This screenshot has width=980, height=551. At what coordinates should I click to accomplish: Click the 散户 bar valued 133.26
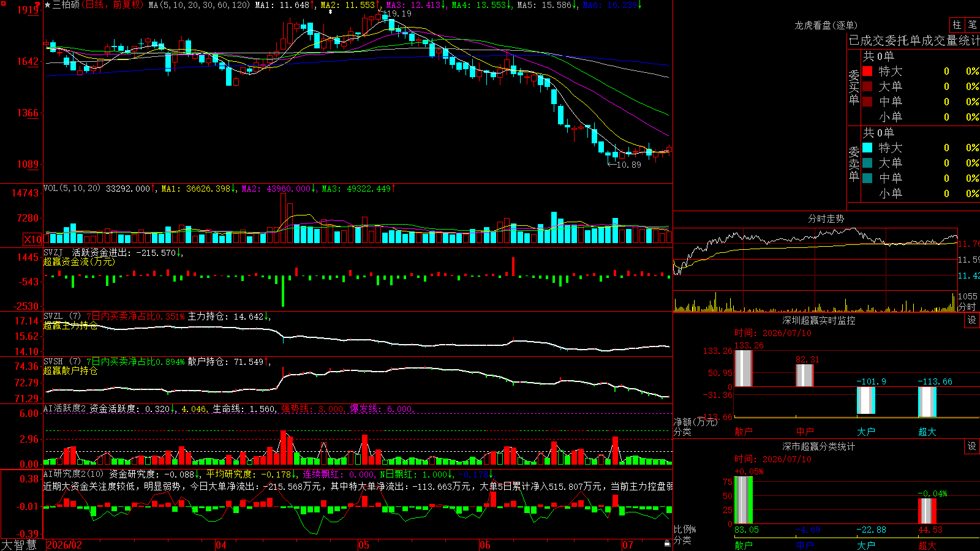pyautogui.click(x=744, y=368)
